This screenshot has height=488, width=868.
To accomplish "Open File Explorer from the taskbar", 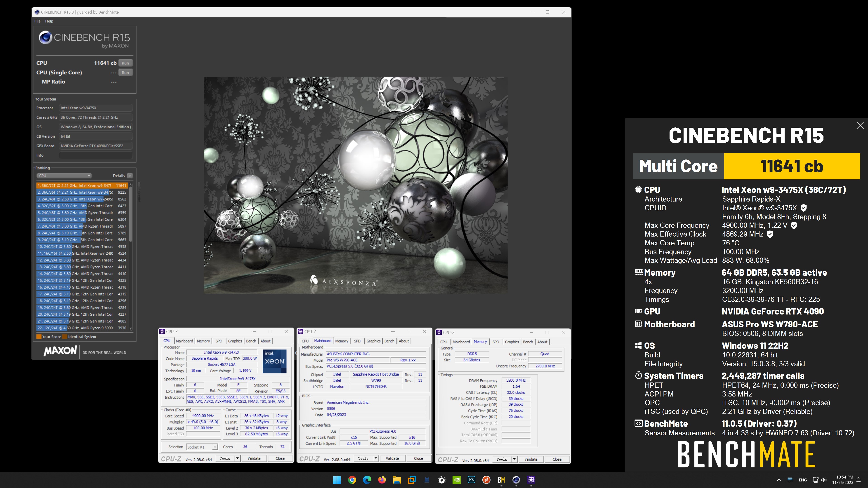I will coord(397,480).
